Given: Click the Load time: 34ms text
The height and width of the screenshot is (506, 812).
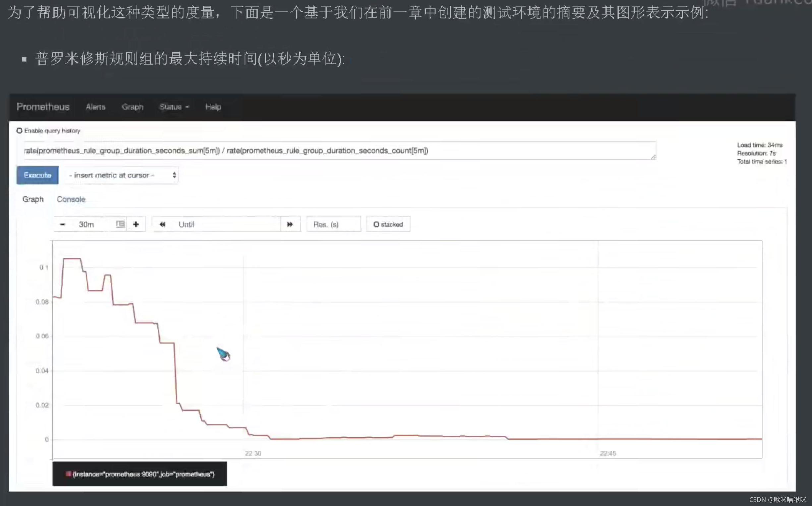Looking at the screenshot, I should (760, 145).
